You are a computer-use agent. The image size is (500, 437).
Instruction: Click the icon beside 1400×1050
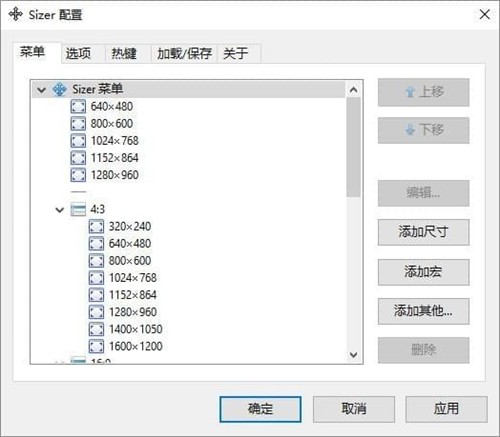(x=96, y=329)
